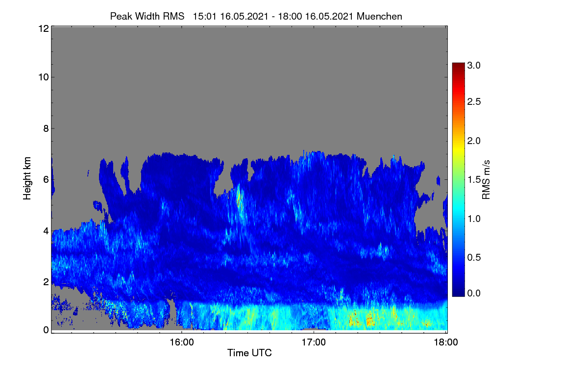Click the 'RMS m/s' colorbar label
This screenshot has height=392, width=588.
[x=486, y=179]
